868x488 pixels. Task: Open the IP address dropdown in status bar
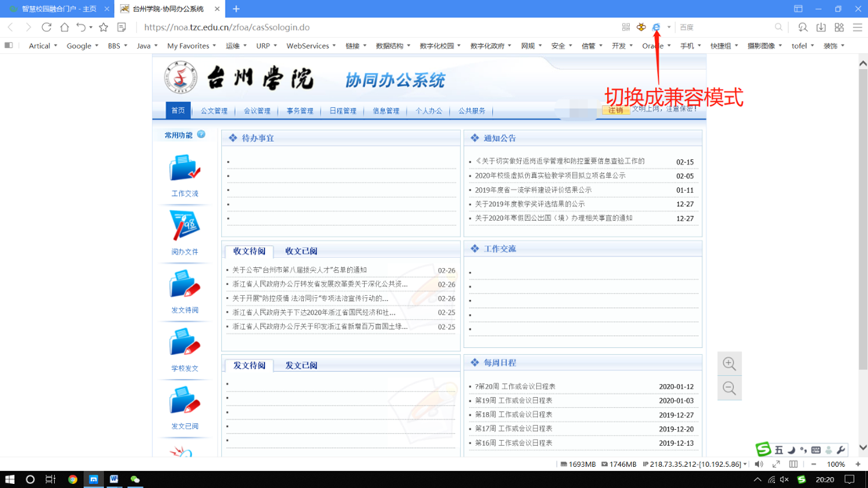pyautogui.click(x=744, y=465)
